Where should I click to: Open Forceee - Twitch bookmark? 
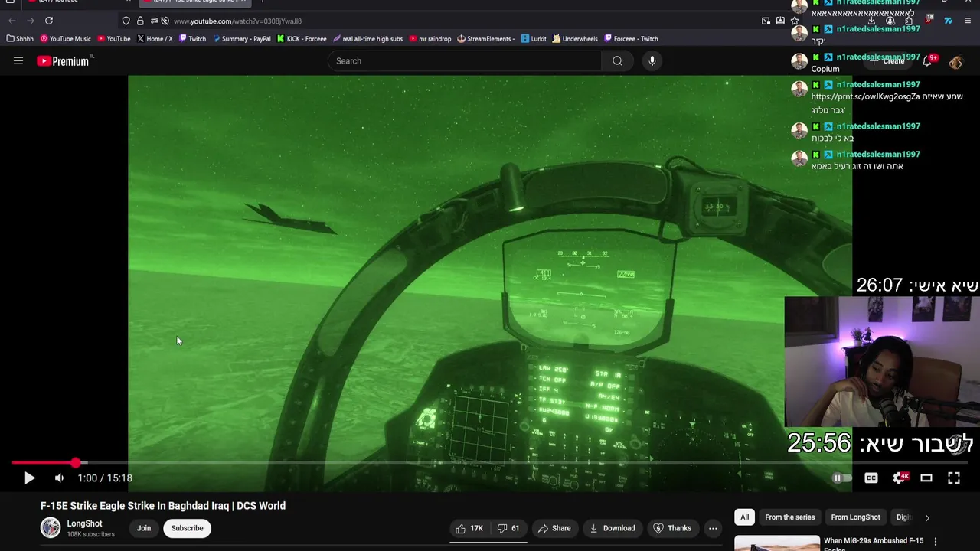pos(631,39)
